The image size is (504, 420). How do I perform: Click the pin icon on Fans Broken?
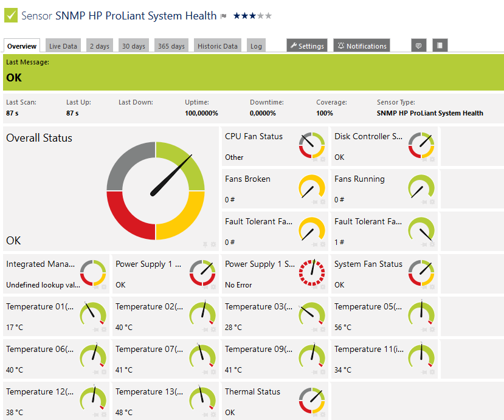tap(315, 202)
